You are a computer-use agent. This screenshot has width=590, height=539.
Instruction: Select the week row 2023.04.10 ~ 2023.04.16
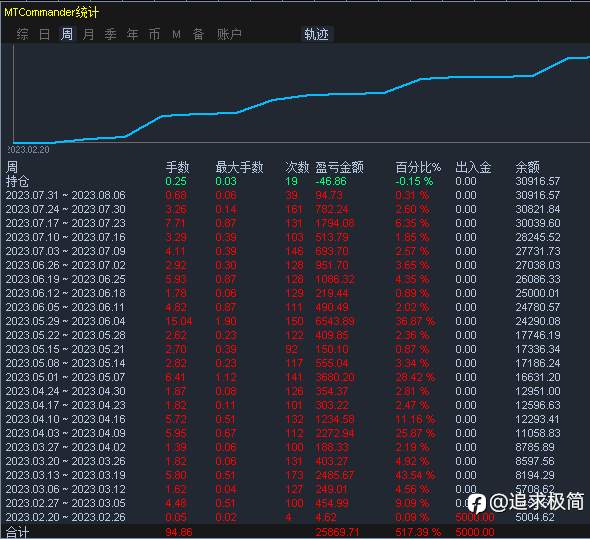[x=283, y=419]
